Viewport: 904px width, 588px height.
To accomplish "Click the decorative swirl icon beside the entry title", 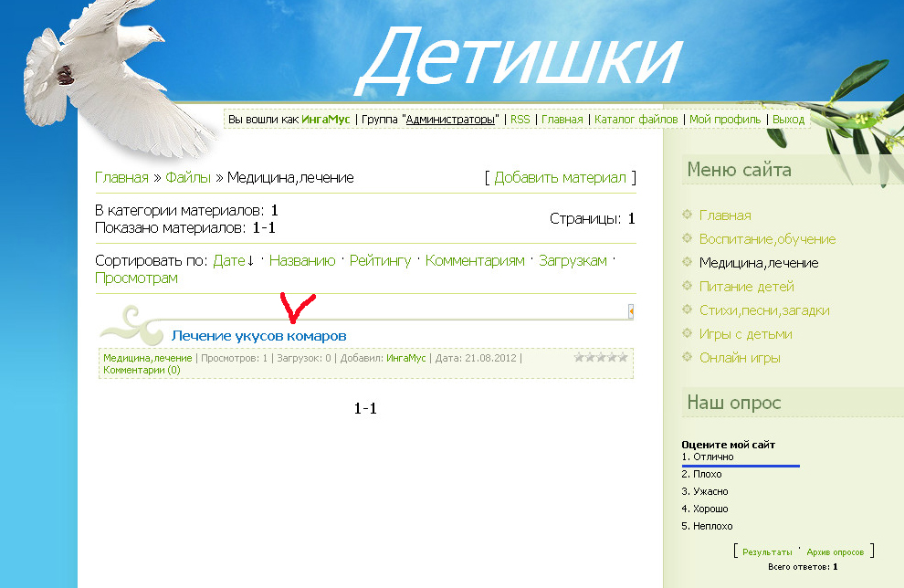I will 131,325.
